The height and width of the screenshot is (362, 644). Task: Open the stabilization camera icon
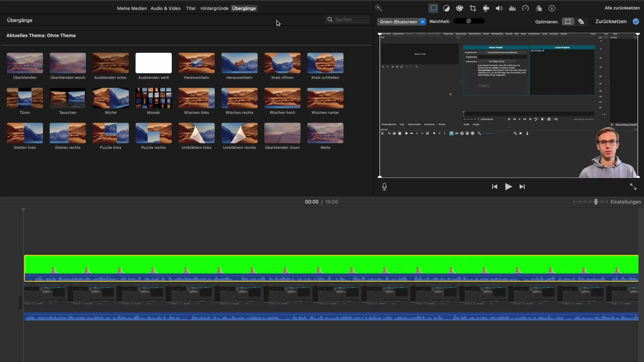coord(486,8)
